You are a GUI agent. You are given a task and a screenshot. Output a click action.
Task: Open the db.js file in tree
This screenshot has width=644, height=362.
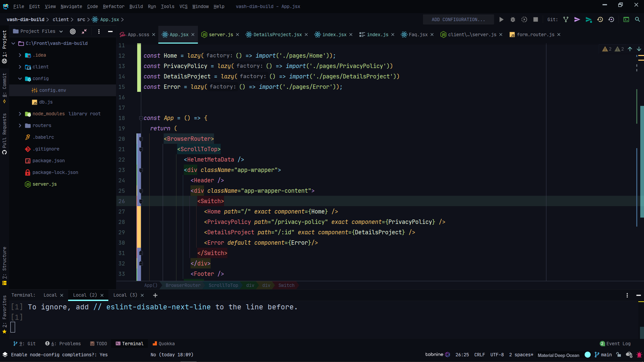click(46, 102)
